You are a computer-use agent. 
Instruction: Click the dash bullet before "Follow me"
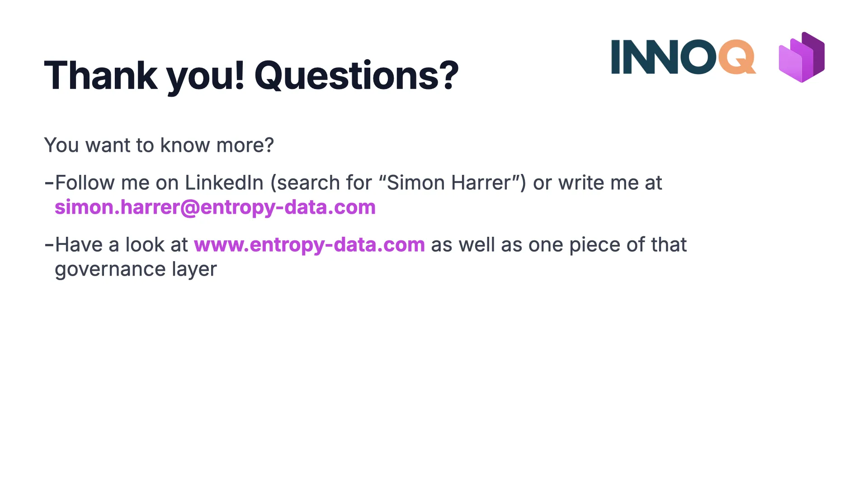pyautogui.click(x=49, y=183)
